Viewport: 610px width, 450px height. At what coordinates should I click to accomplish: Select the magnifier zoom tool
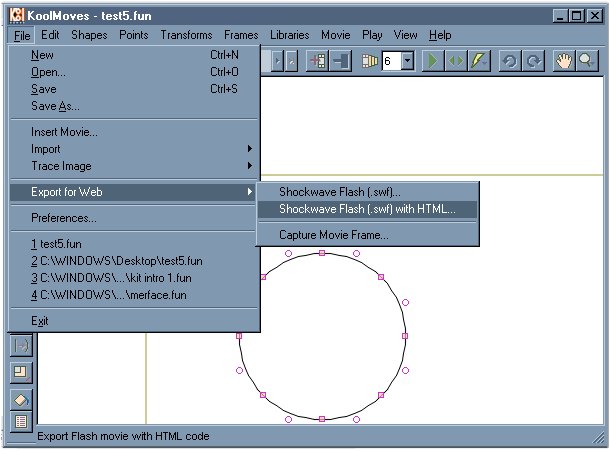[x=586, y=61]
